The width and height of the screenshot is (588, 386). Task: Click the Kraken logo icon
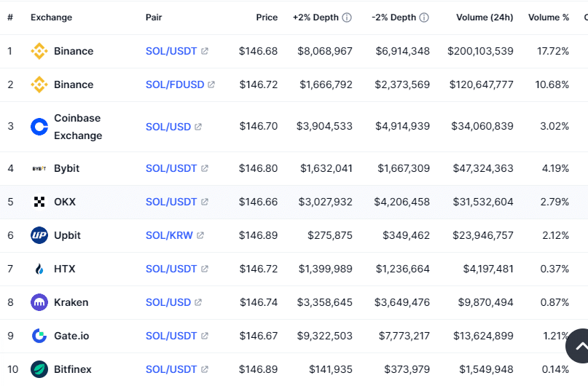tap(39, 302)
